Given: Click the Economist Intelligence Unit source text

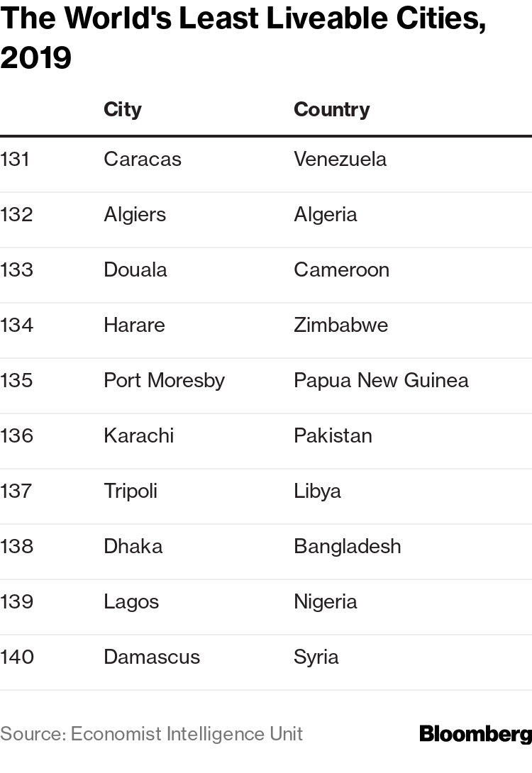Looking at the screenshot, I should click(x=187, y=734).
